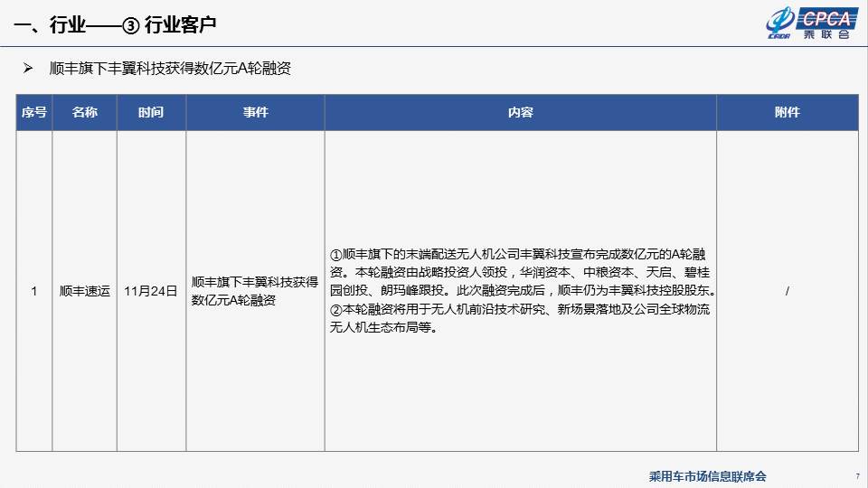Click the footer text '乘用车市场信息联席会'
The width and height of the screenshot is (868, 488).
click(x=707, y=476)
